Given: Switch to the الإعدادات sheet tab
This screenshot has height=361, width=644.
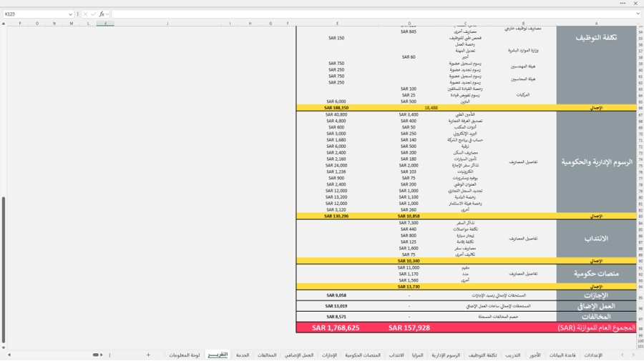Looking at the screenshot, I should 593,355.
